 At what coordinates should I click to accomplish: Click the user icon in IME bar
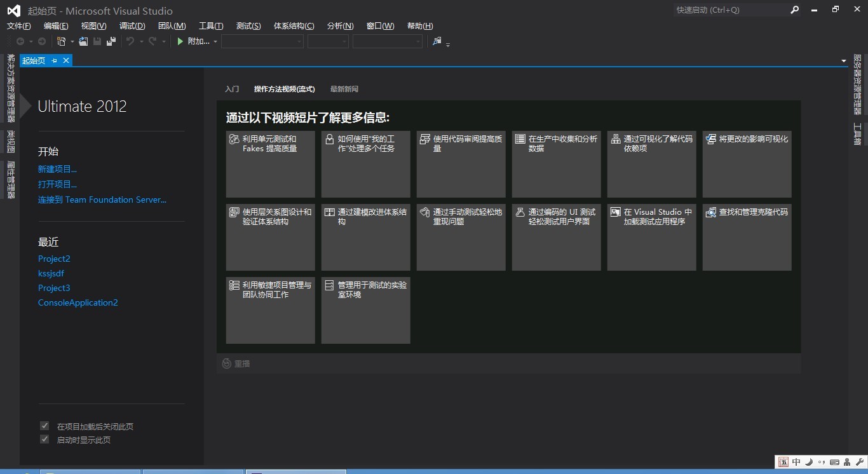click(x=847, y=462)
